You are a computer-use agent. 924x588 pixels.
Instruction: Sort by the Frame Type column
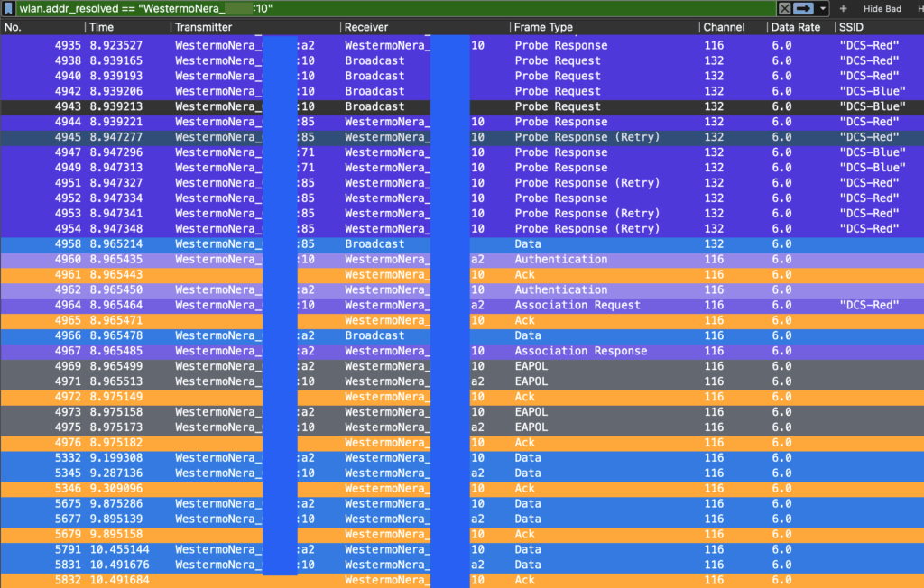point(603,28)
